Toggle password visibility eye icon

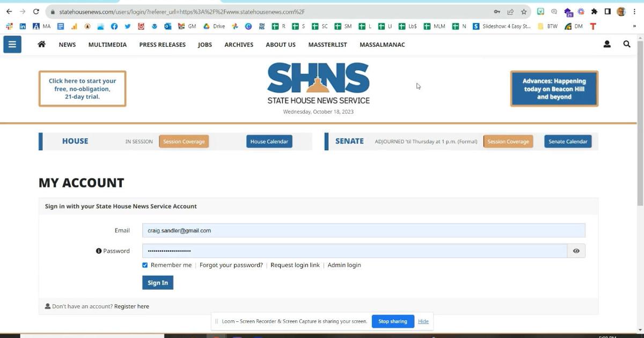click(x=576, y=251)
